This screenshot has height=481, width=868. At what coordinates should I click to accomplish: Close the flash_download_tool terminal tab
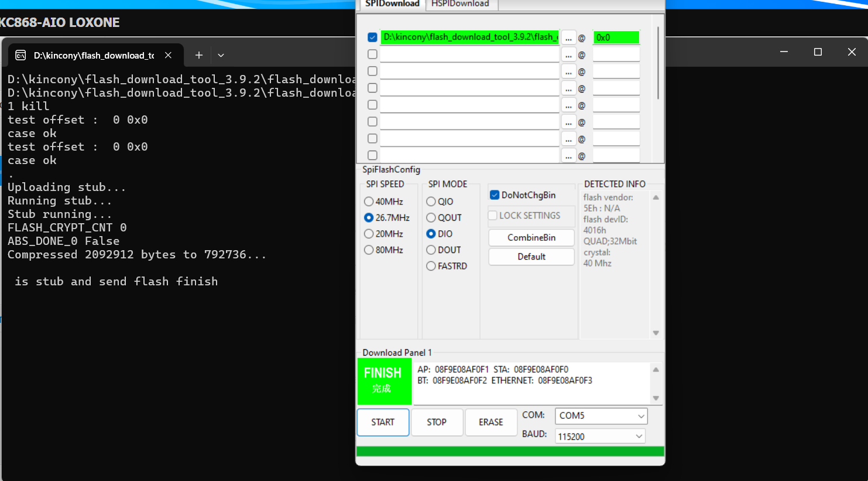tap(168, 55)
